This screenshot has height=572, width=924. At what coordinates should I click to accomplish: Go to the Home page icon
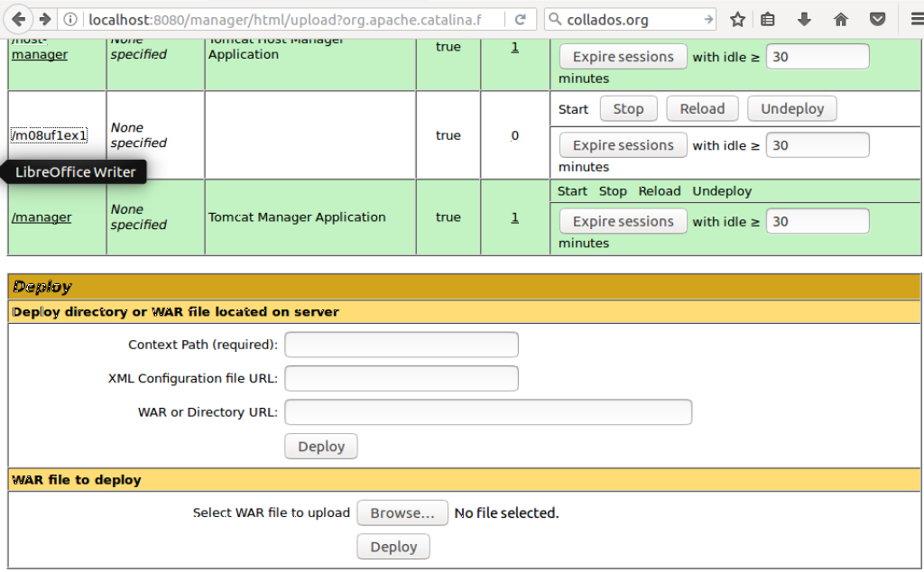(841, 20)
